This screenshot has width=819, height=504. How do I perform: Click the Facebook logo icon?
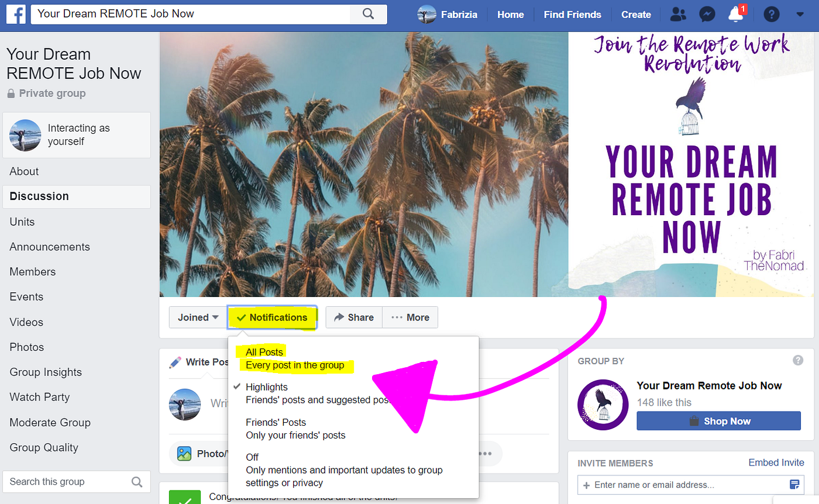coord(15,14)
